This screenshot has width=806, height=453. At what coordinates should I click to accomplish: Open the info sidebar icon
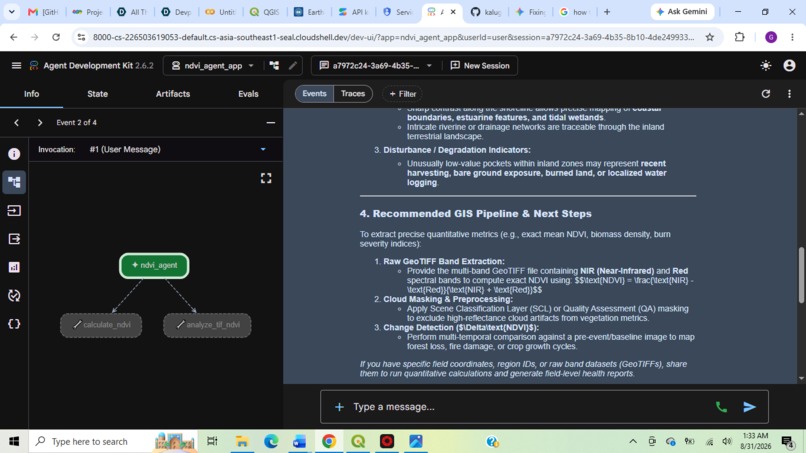pos(14,154)
